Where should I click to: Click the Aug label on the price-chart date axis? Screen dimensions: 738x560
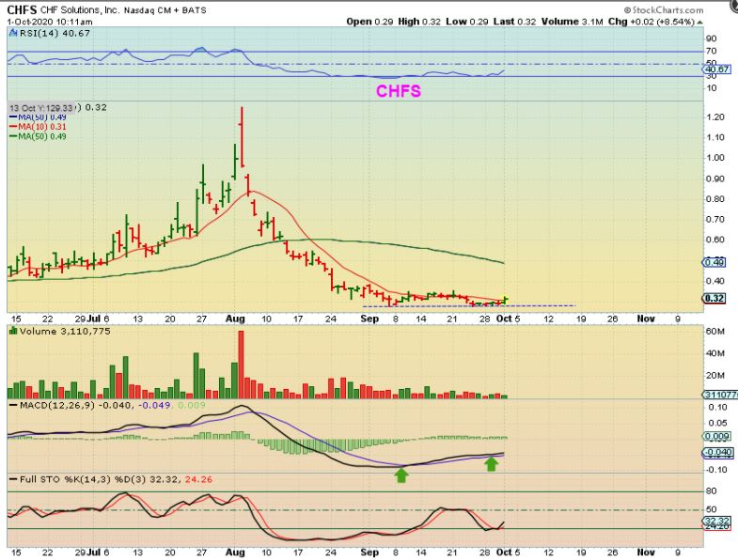235,319
